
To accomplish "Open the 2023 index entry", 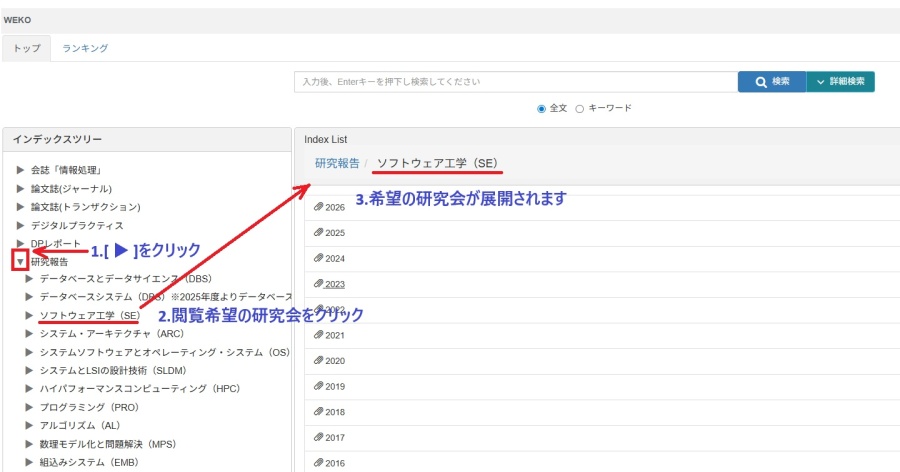I will (335, 284).
